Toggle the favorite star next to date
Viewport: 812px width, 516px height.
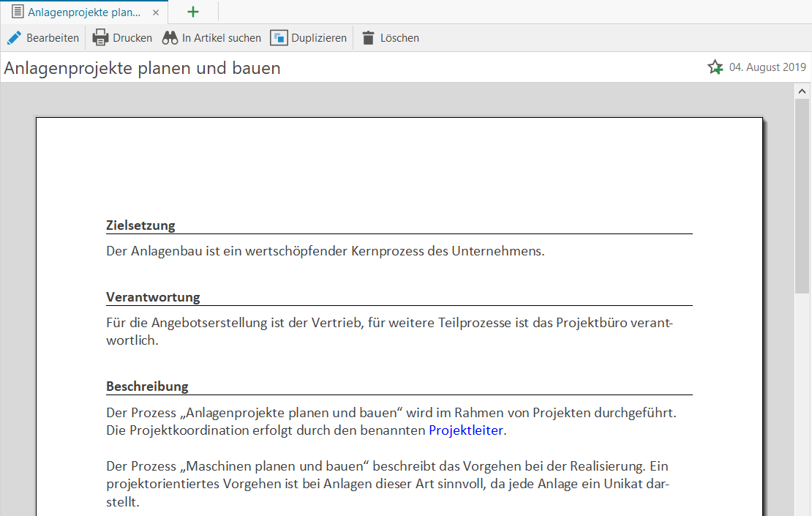pos(715,67)
